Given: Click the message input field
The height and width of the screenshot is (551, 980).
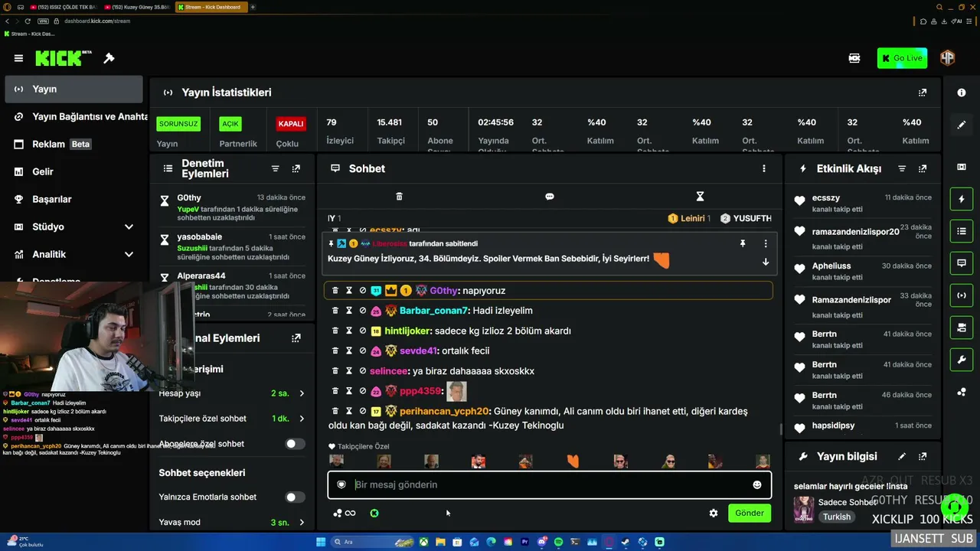Looking at the screenshot, I should coord(550,484).
